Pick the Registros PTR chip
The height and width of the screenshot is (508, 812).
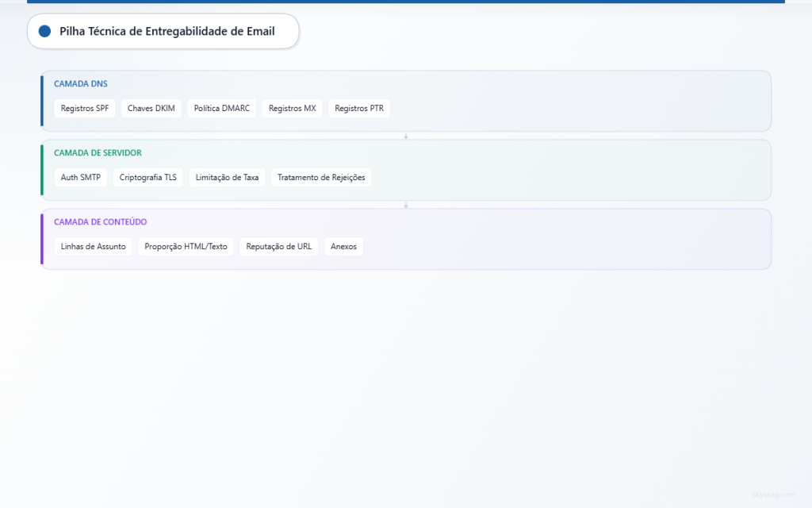pyautogui.click(x=359, y=109)
